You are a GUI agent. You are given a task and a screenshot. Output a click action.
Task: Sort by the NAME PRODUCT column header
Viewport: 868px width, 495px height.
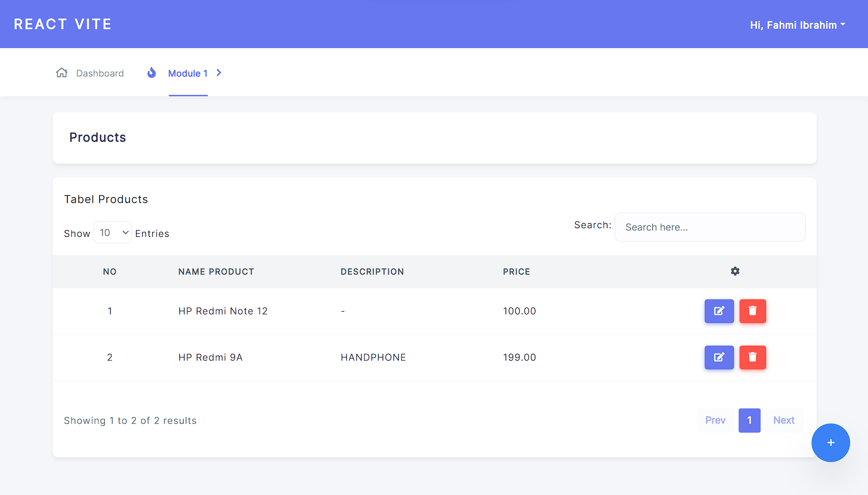click(216, 272)
